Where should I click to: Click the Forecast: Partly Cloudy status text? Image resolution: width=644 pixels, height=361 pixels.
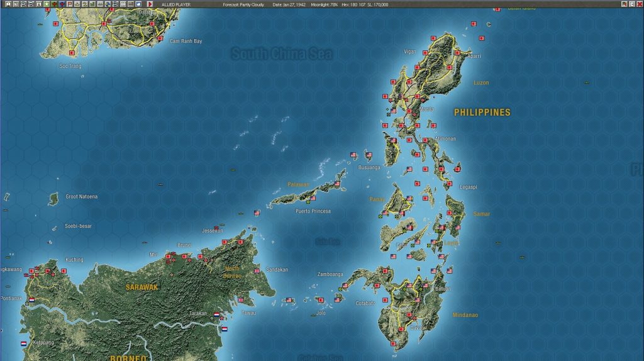click(243, 4)
